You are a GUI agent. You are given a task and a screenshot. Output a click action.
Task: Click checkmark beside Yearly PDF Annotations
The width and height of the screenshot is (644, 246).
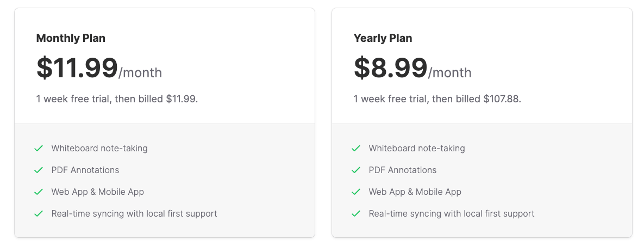click(356, 170)
